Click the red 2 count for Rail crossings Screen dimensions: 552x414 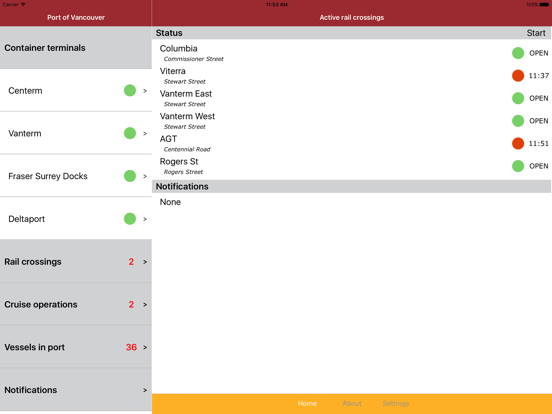coord(131,262)
